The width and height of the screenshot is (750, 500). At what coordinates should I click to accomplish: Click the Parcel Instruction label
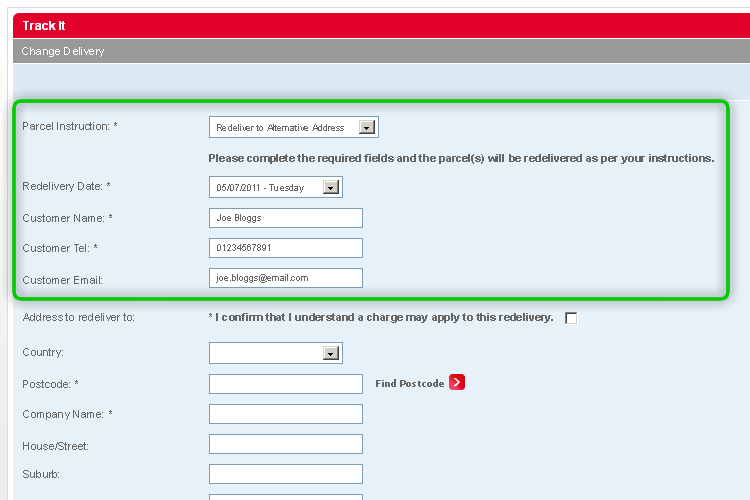70,126
